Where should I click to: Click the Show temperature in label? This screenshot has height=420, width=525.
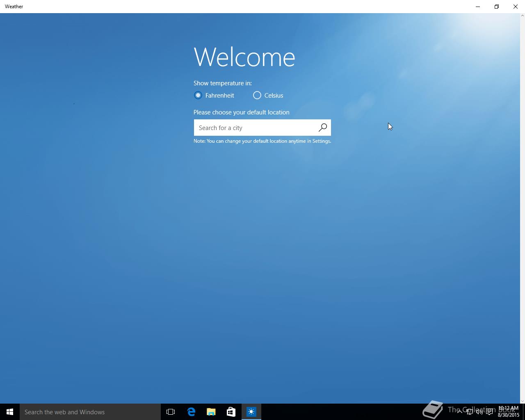(x=223, y=83)
